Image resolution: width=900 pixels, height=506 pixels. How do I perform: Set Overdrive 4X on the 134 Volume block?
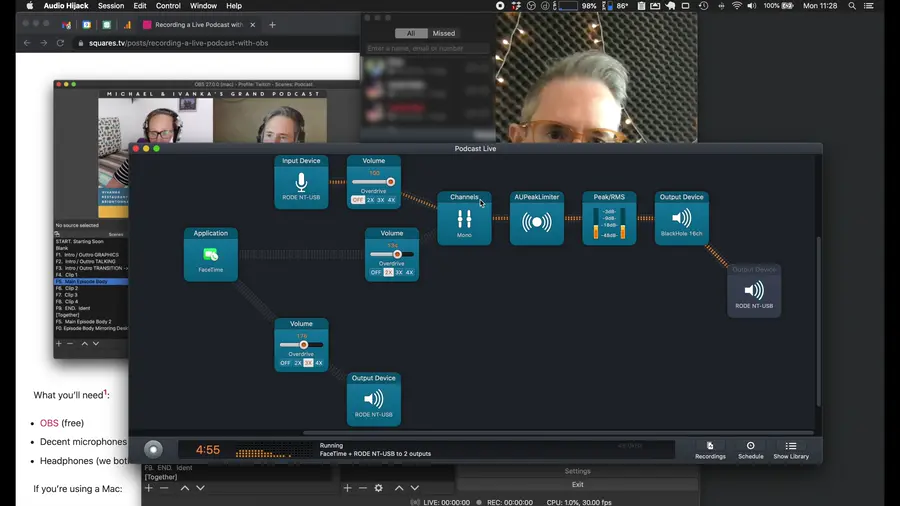pyautogui.click(x=409, y=272)
